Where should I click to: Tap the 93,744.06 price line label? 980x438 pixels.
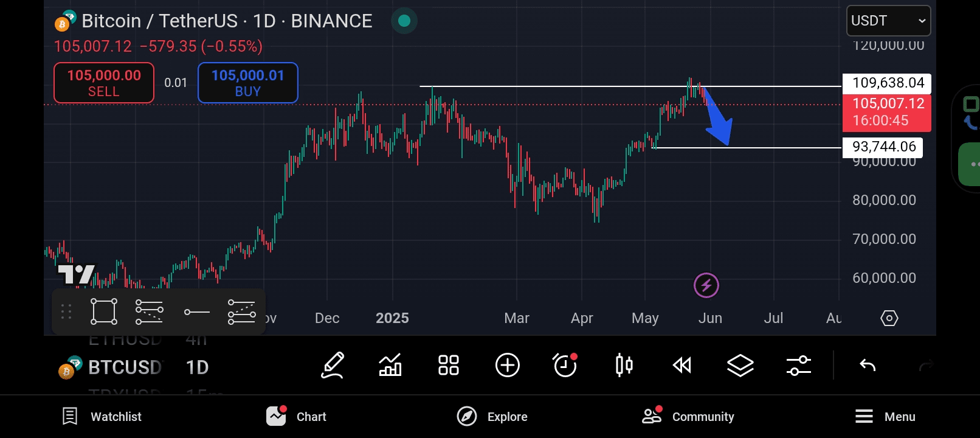point(883,147)
